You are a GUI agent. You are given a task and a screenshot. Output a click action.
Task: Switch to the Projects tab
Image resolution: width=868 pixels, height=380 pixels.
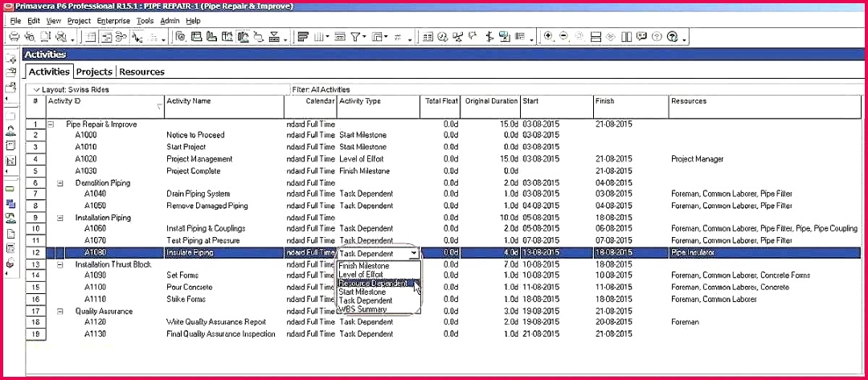pyautogui.click(x=94, y=72)
